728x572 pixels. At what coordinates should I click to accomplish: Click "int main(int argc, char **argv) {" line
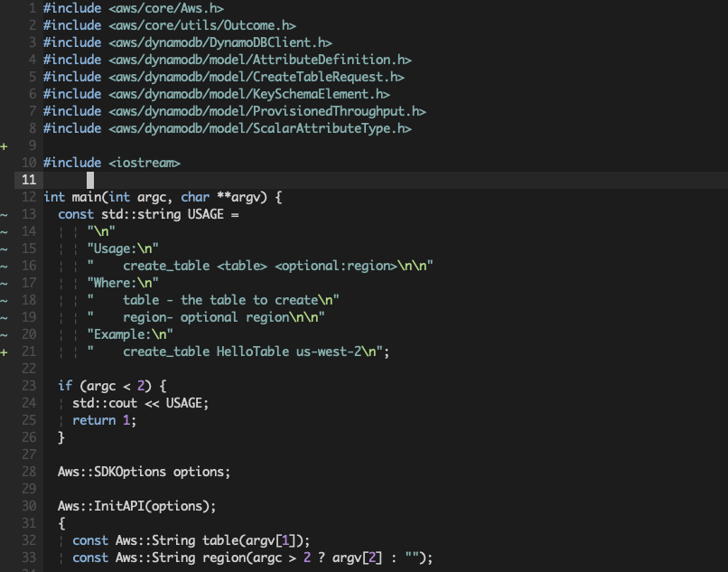click(x=163, y=198)
